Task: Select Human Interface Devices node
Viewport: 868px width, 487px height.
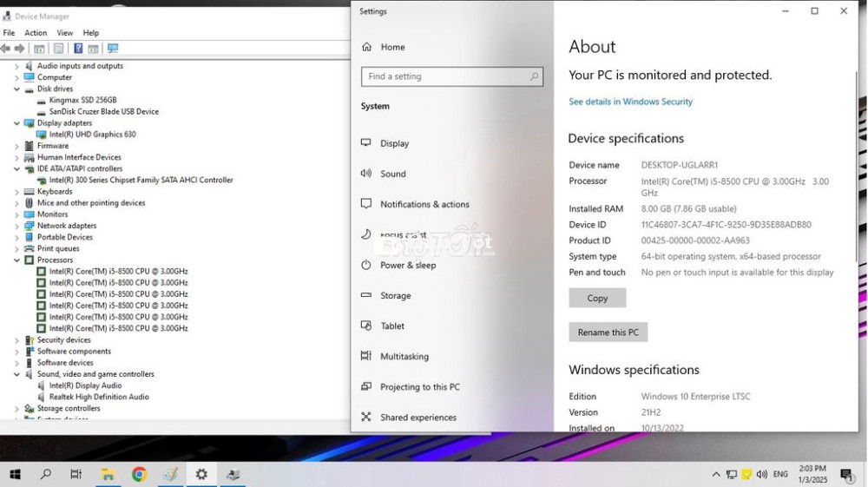Action: tap(79, 157)
